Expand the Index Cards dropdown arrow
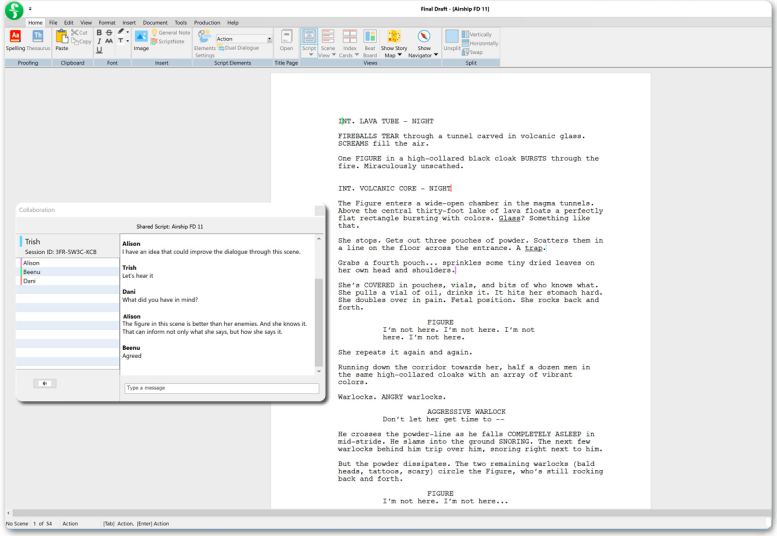The width and height of the screenshot is (777, 536). click(x=356, y=55)
